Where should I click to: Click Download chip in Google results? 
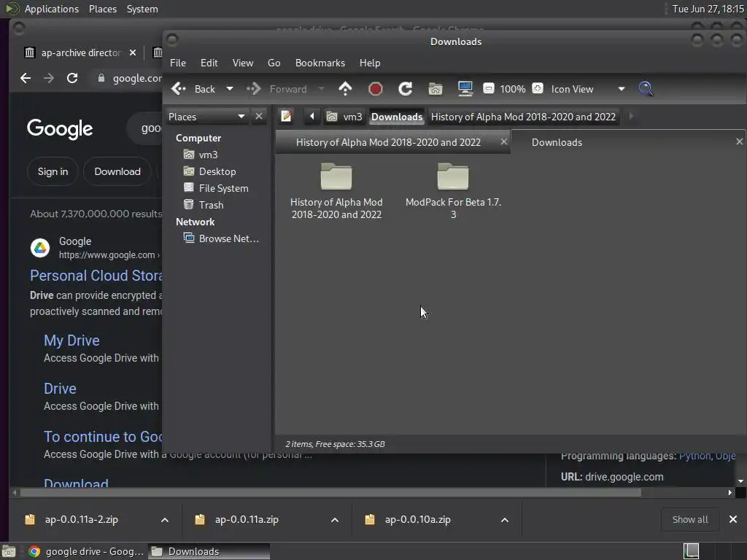pyautogui.click(x=117, y=171)
